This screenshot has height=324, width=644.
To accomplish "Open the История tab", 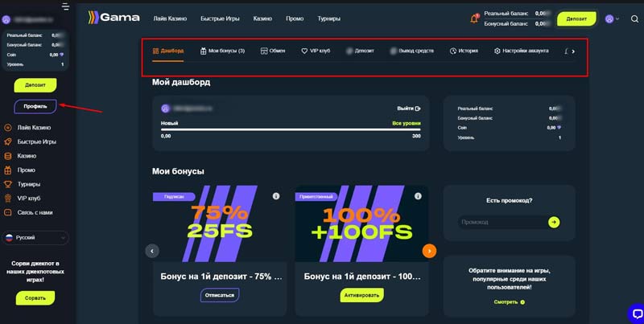I will click(x=464, y=51).
